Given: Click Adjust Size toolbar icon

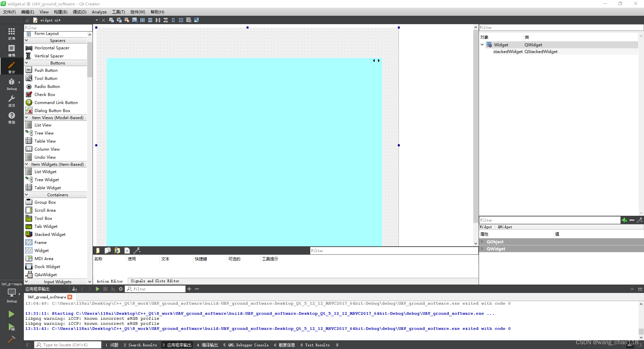Looking at the screenshot, I should click(197, 20).
